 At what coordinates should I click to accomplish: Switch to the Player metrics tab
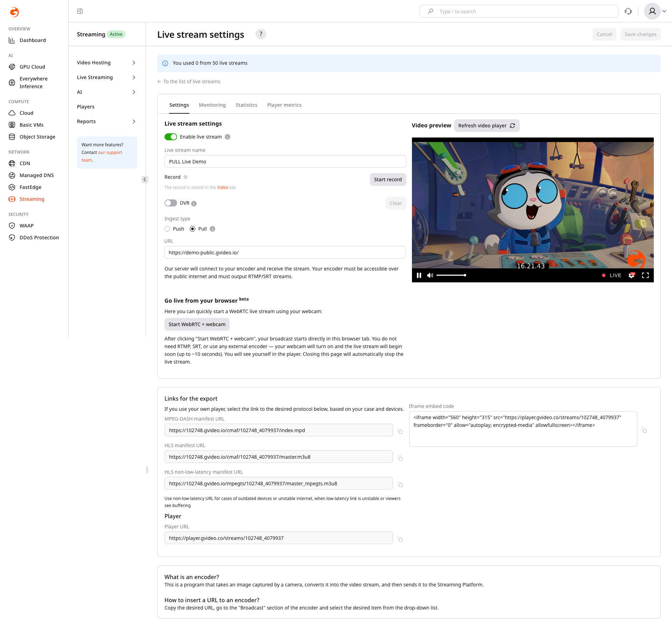point(284,105)
